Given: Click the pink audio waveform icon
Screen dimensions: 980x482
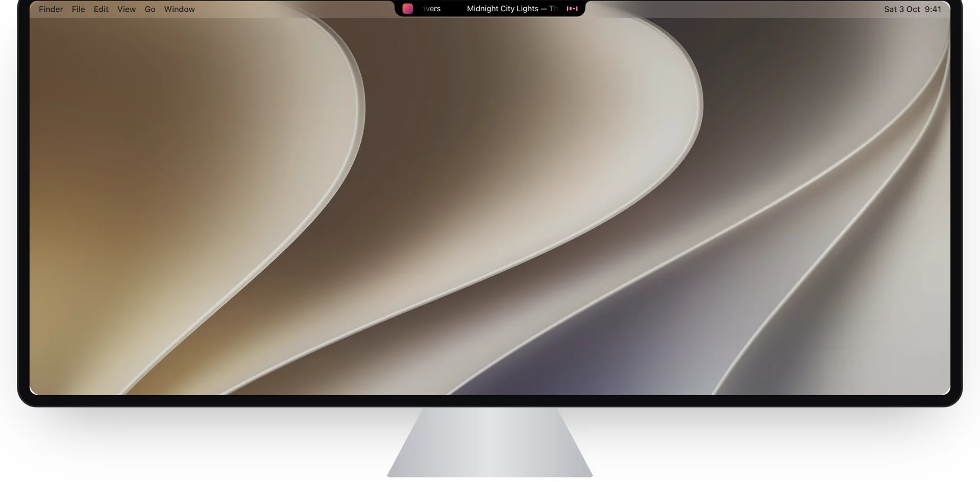Looking at the screenshot, I should coord(572,9).
